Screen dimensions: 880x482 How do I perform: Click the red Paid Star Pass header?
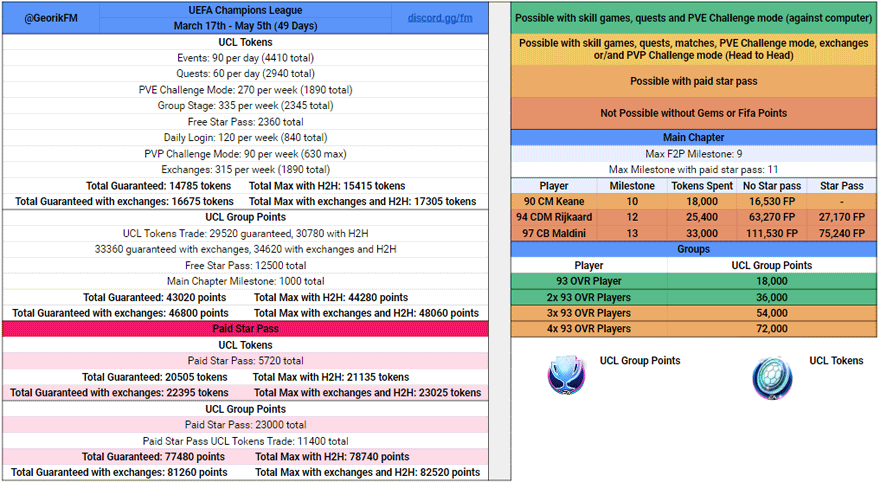tap(245, 329)
